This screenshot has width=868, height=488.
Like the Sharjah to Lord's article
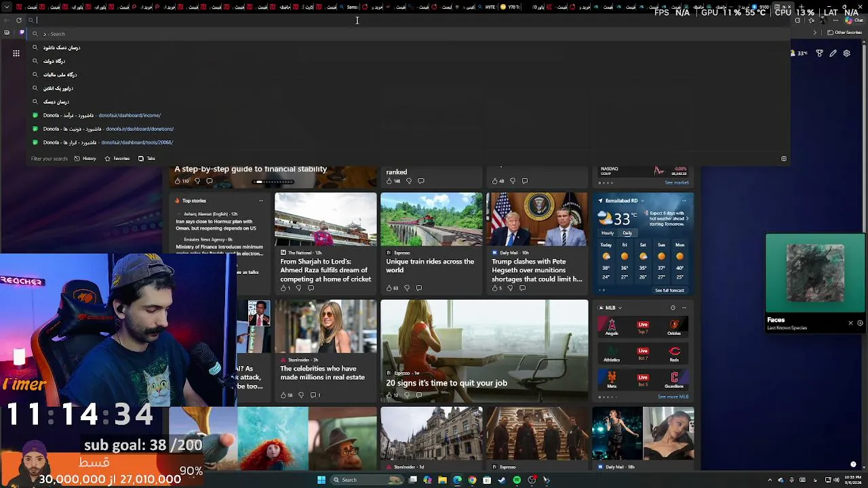[284, 288]
